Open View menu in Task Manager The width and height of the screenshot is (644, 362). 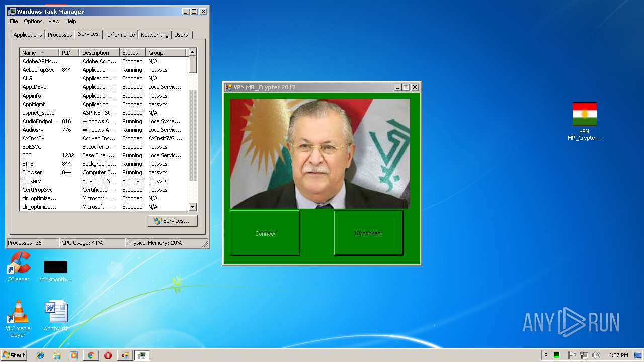tap(54, 21)
